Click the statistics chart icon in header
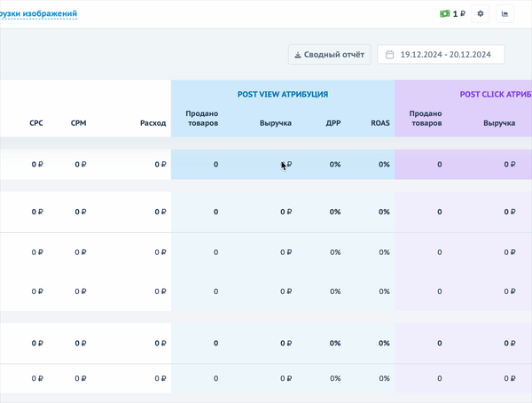 (x=505, y=14)
